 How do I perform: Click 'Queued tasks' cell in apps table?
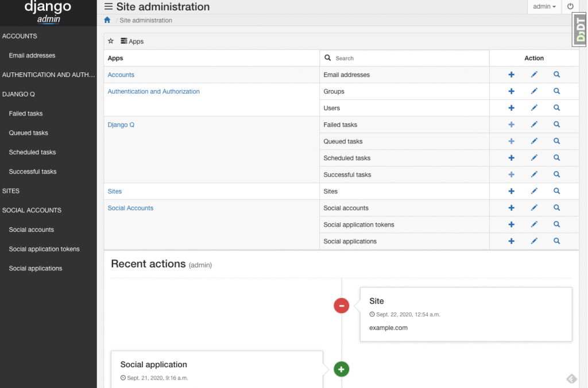[404, 141]
